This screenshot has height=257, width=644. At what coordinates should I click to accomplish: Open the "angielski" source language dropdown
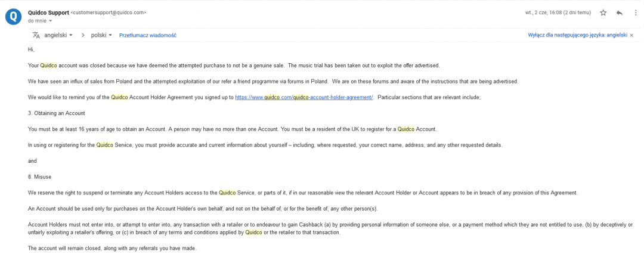coord(58,35)
